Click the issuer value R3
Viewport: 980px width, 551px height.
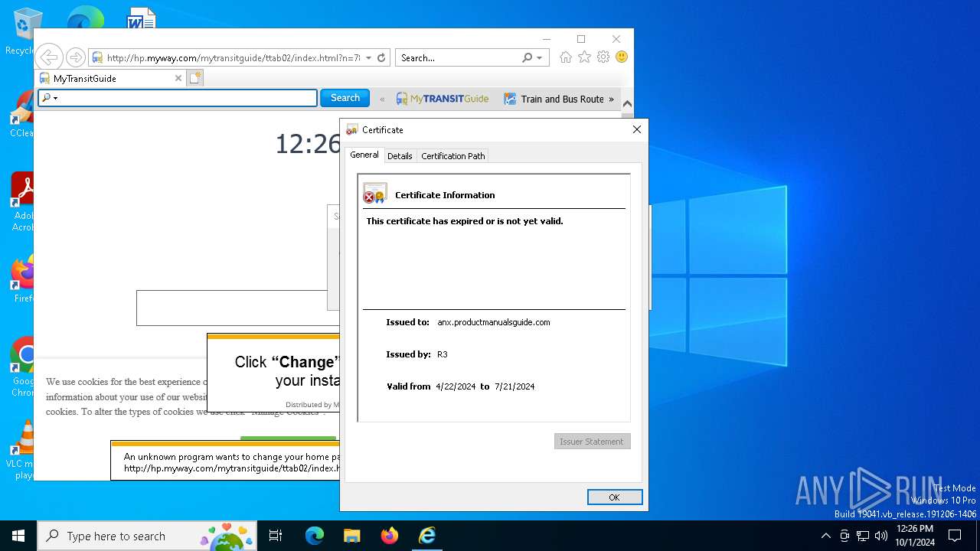pyautogui.click(x=443, y=354)
